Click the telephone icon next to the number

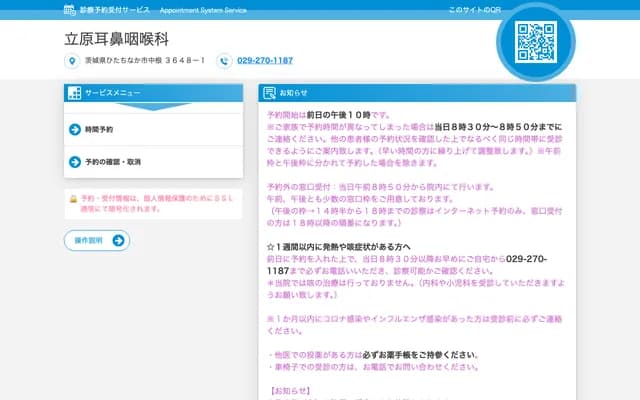click(x=223, y=61)
